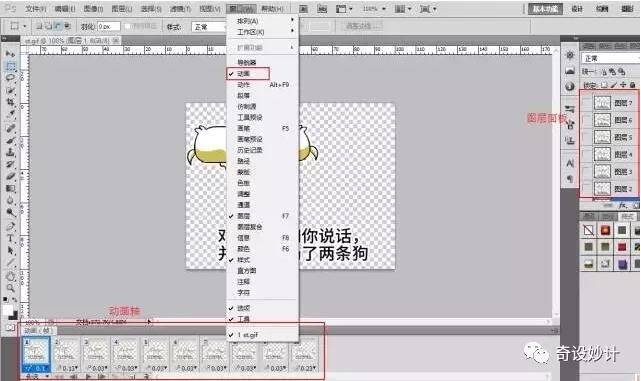The image size is (641, 381).
Task: Click the foreground color swatch
Action: [x=8, y=310]
